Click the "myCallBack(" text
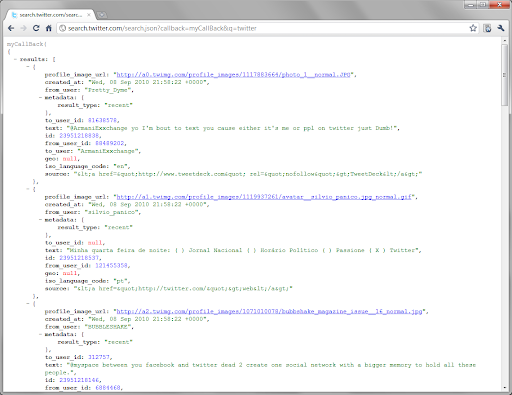512x395 pixels. [27, 44]
